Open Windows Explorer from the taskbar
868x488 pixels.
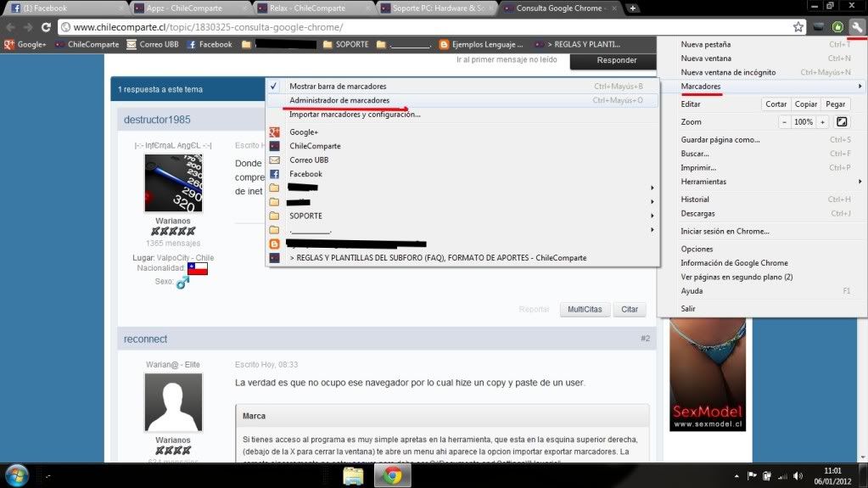(353, 475)
